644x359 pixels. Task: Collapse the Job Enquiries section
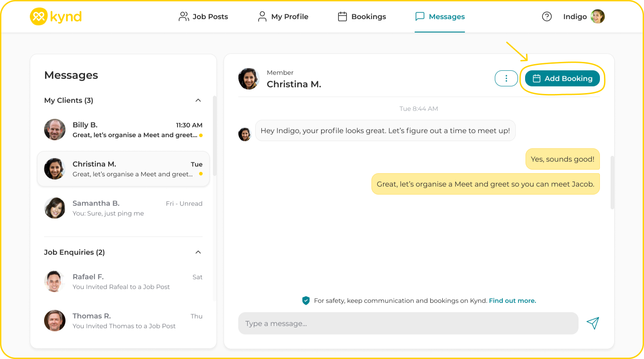coord(198,252)
